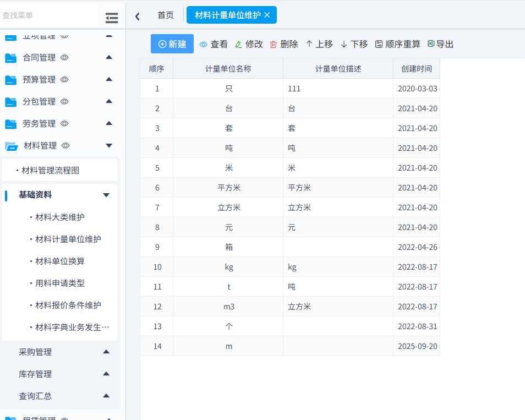Open 材料报价条件维护 menu item
Screen dimensions: 525x420
point(68,305)
